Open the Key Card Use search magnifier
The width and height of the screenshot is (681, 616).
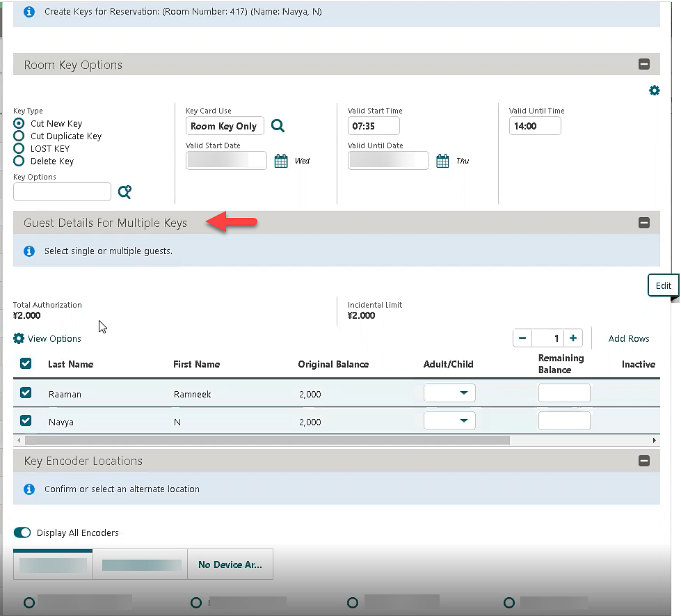[278, 126]
